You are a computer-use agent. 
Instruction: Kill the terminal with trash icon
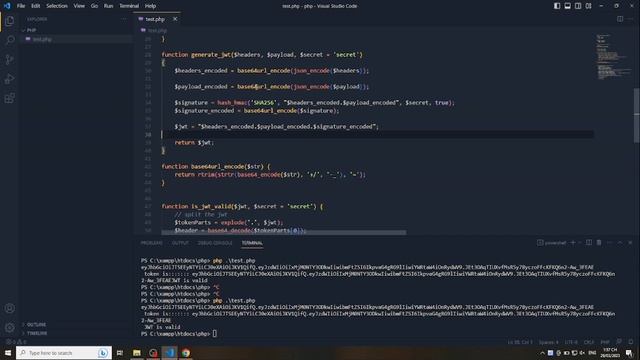pos(599,242)
